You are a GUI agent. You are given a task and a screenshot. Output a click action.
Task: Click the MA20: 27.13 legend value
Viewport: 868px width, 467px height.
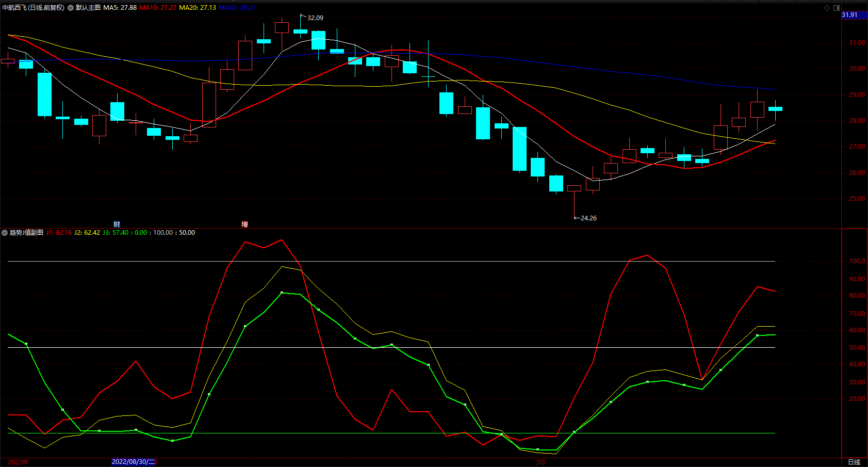pos(198,8)
